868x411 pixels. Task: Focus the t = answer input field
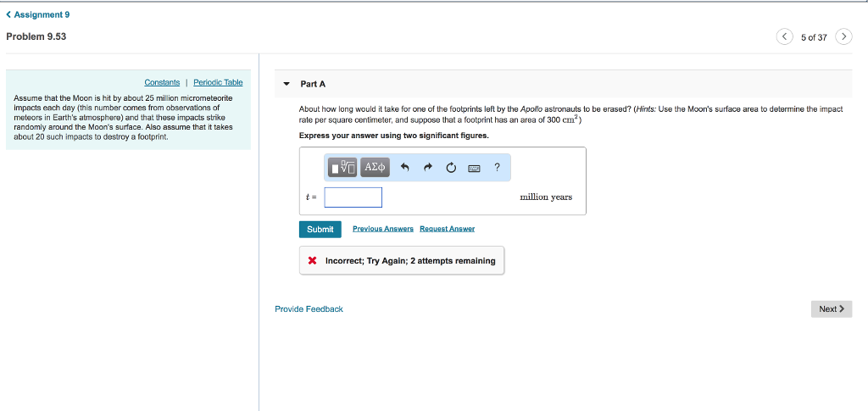click(x=353, y=197)
